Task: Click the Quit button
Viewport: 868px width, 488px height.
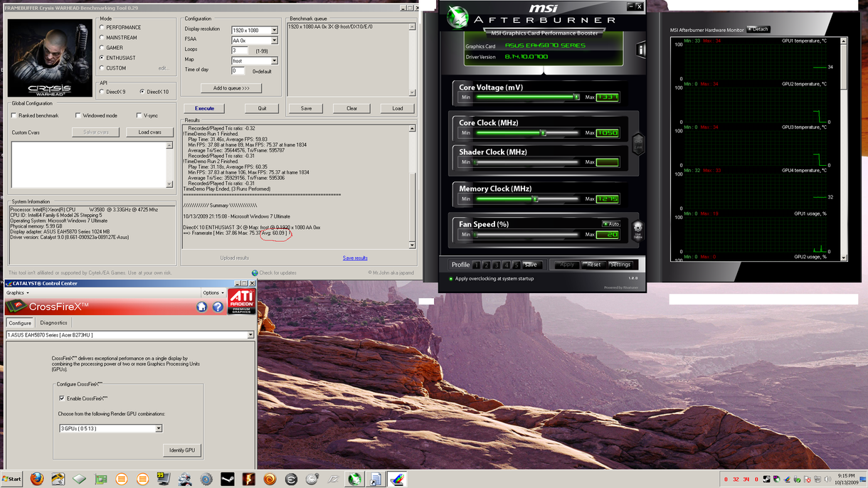Action: tap(262, 108)
